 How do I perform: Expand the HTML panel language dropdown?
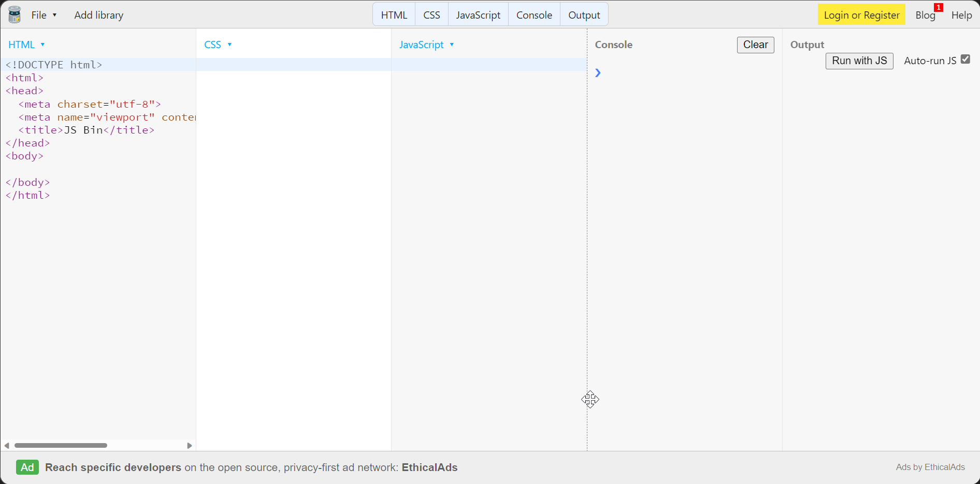coord(27,45)
